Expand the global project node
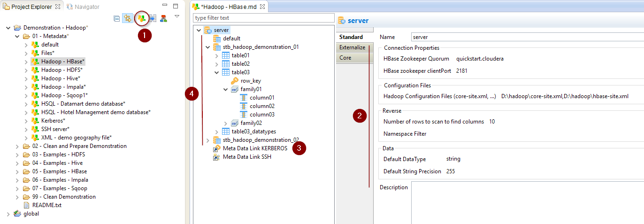 (x=8, y=214)
